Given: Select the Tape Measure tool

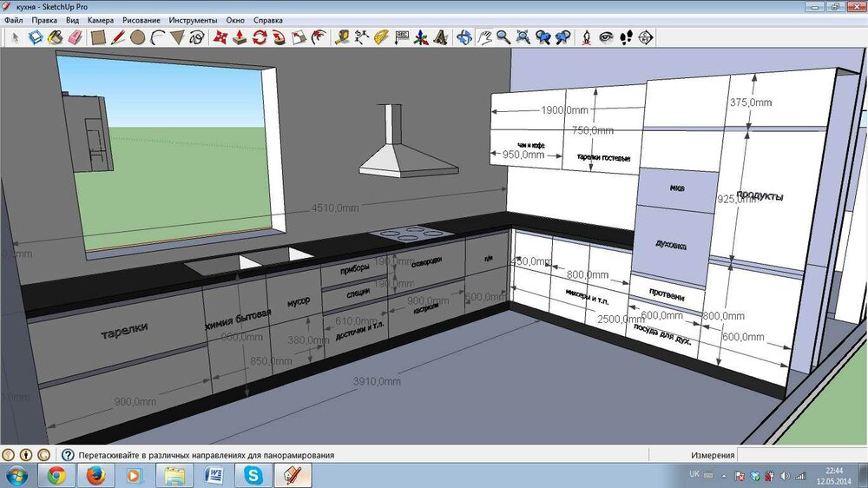Looking at the screenshot, I should (343, 37).
